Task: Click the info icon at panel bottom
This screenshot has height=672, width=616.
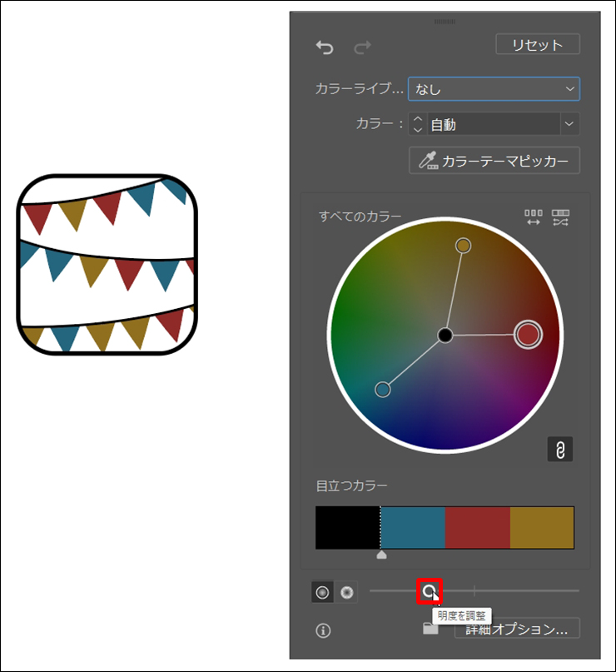Action: [x=323, y=630]
